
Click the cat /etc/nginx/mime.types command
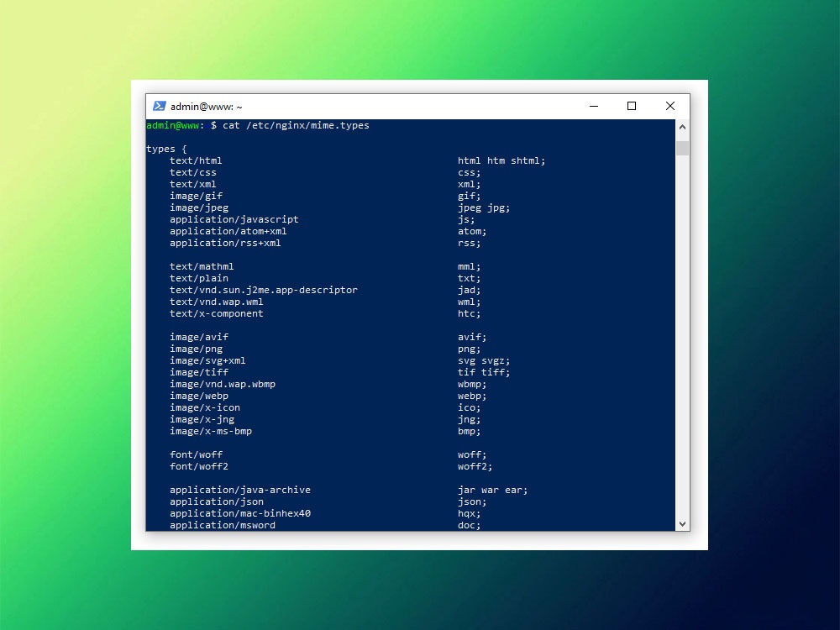coord(296,125)
